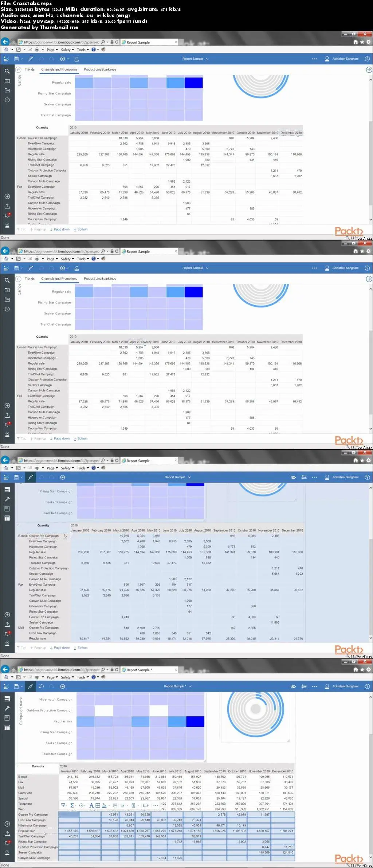Expand the Run options arrow in the second frame

tap(68, 268)
